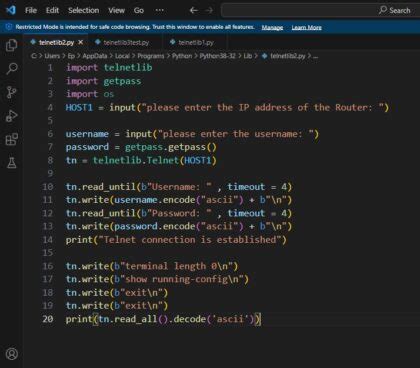Open the Search view in the activity bar
Viewport: 420px width, 368px height.
(12, 69)
